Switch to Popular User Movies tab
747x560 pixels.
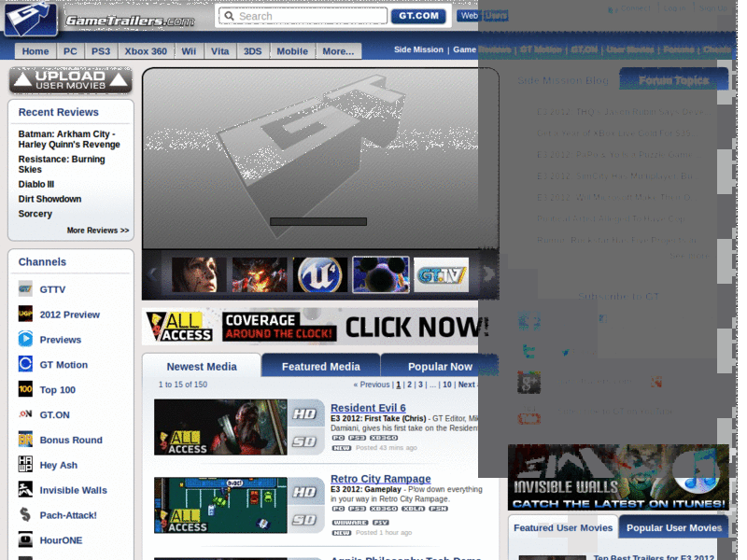[x=673, y=527]
